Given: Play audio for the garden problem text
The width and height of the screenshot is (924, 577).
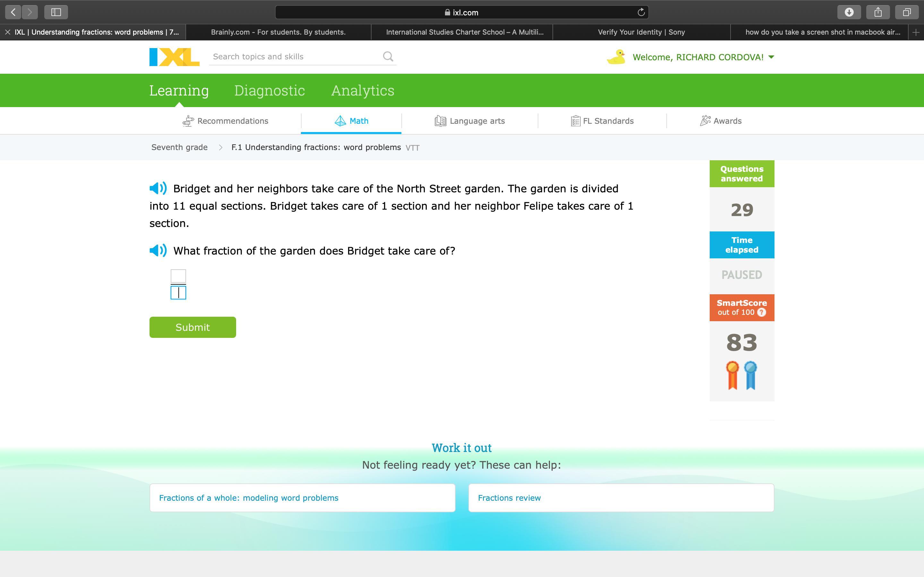Looking at the screenshot, I should point(158,188).
